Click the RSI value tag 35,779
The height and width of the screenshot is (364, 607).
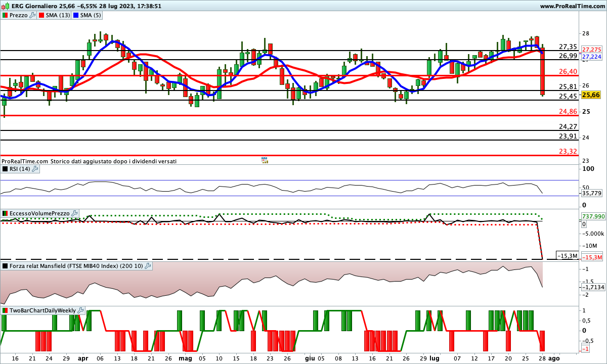[x=591, y=193]
